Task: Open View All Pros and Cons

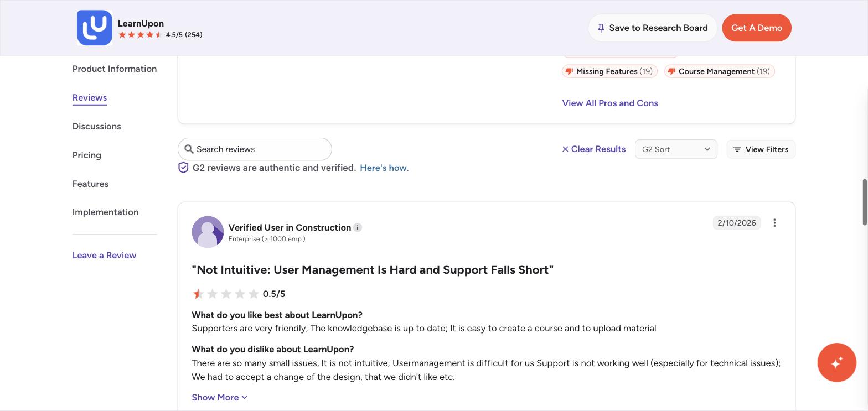Action: click(x=610, y=103)
